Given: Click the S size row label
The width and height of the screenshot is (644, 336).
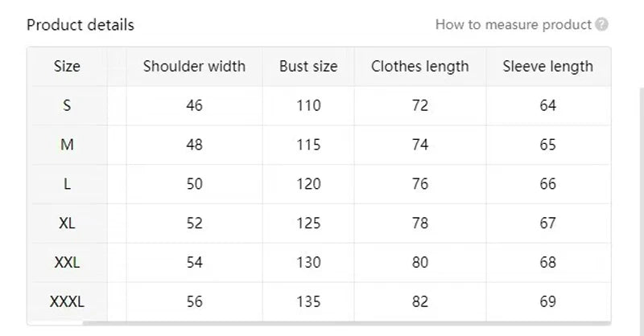Looking at the screenshot, I should click(67, 106).
